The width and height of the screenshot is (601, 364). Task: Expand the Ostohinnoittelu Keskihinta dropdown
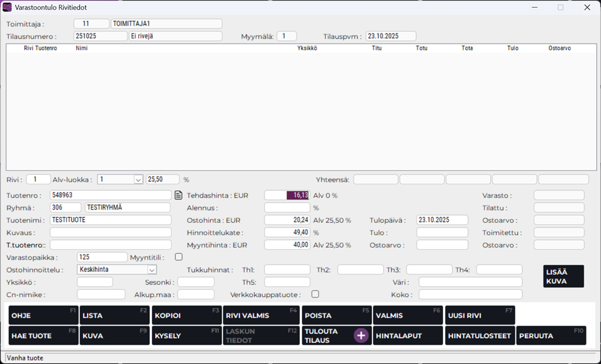tap(151, 269)
